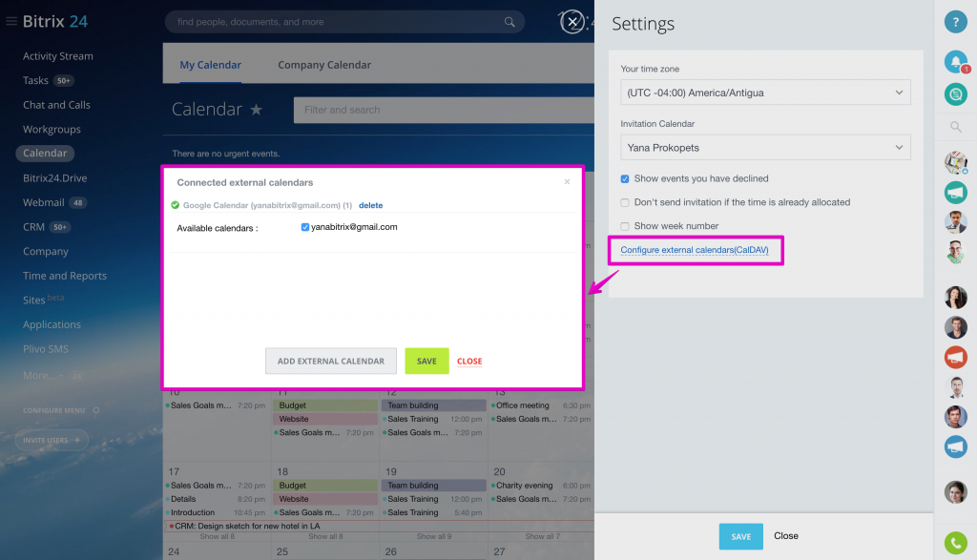977x560 pixels.
Task: Expand the Your time zone dropdown
Action: (x=765, y=93)
